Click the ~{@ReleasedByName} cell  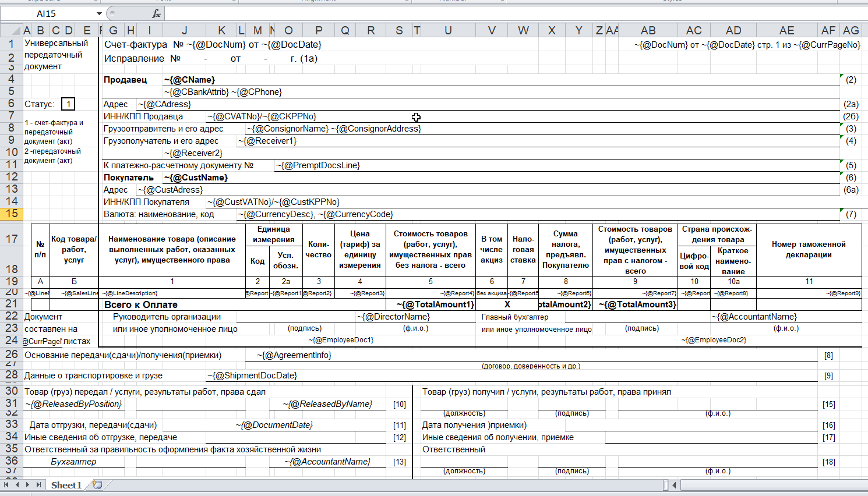327,404
